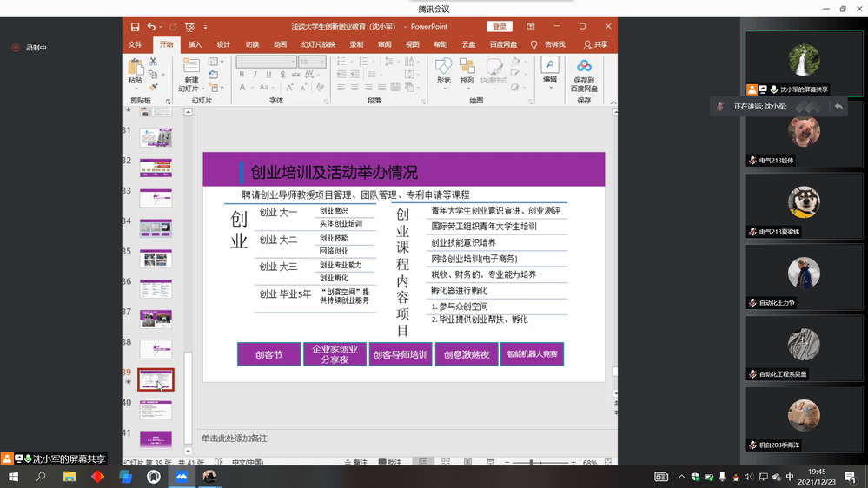Toggle Bold formatting in Font group
Viewport: 868px width, 488px height.
[x=242, y=75]
